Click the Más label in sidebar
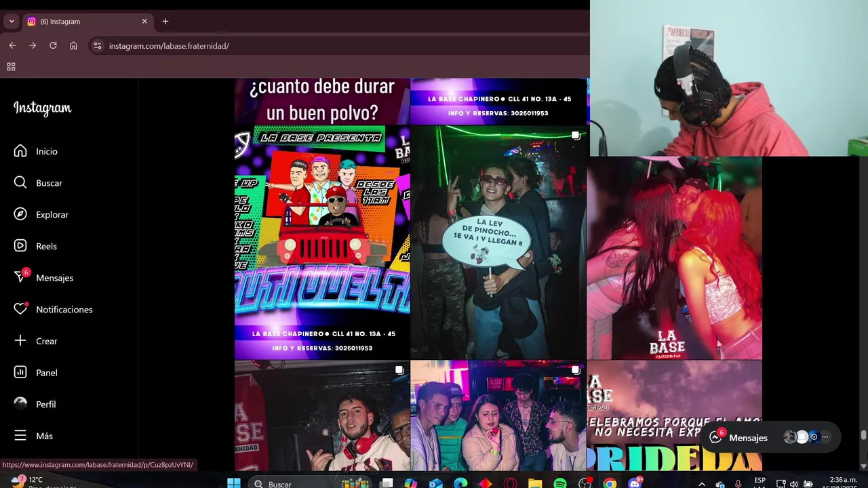The width and height of the screenshot is (868, 488). [x=44, y=436]
